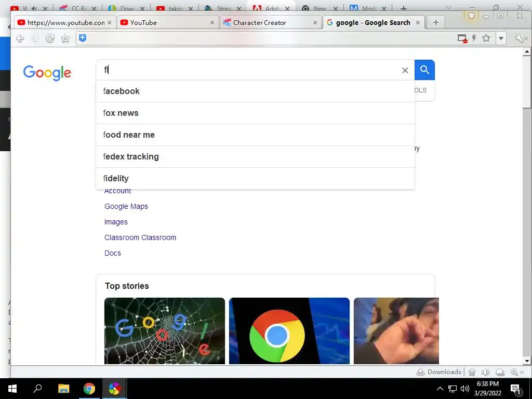The image size is (532, 399).
Task: Open Downloads in the status bar
Action: (438, 372)
